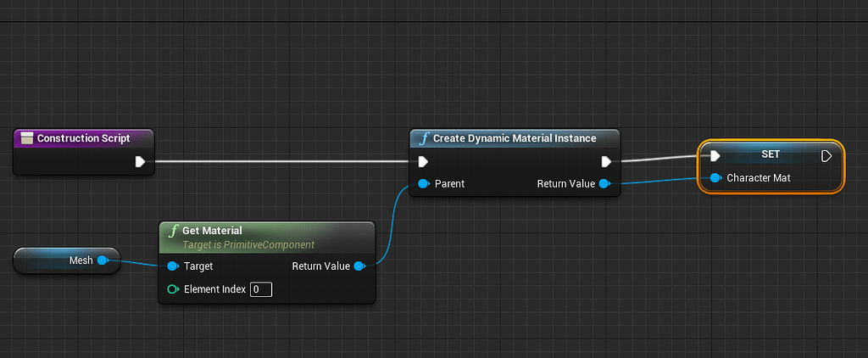Click the function icon on Get Material
Image resolution: width=868 pixels, height=358 pixels.
pyautogui.click(x=173, y=231)
